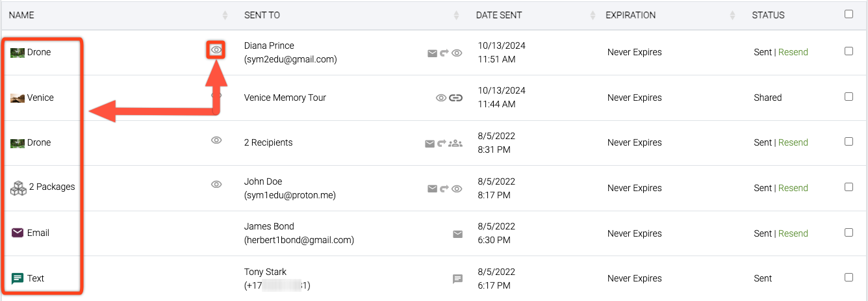
Task: Click the SENT TO column header
Action: [262, 15]
